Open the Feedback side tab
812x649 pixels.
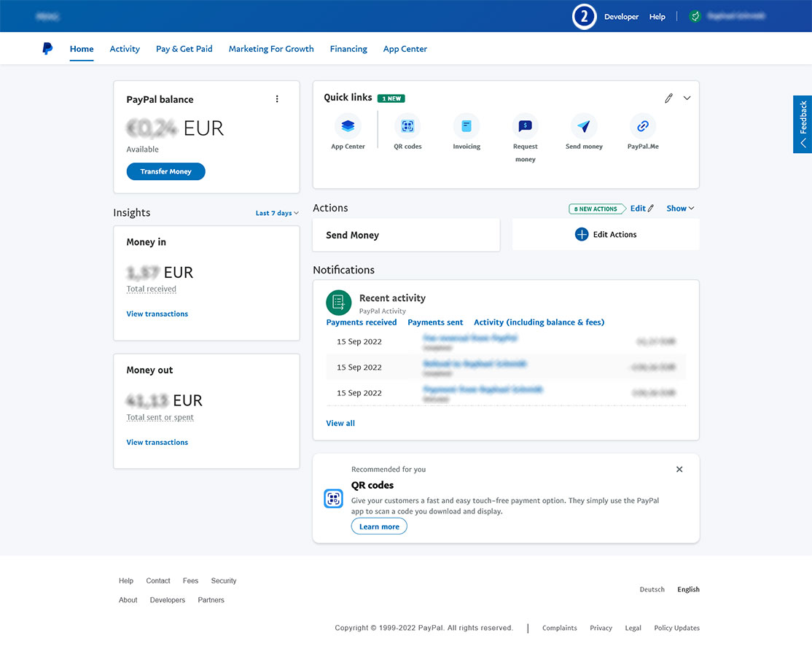[803, 124]
